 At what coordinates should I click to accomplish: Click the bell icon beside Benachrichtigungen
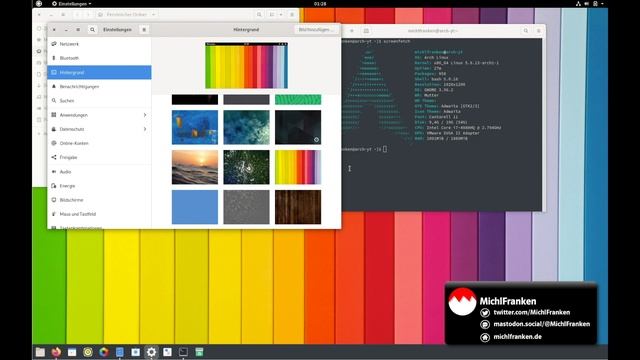[54, 87]
